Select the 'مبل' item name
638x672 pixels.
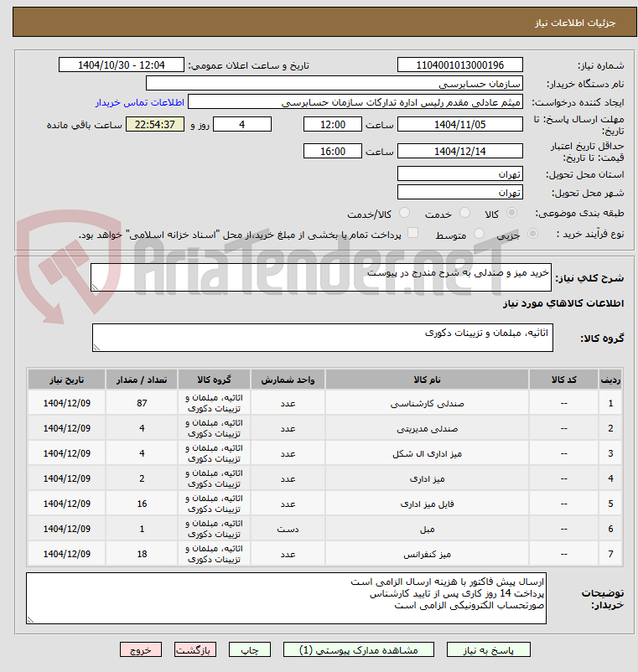point(427,530)
